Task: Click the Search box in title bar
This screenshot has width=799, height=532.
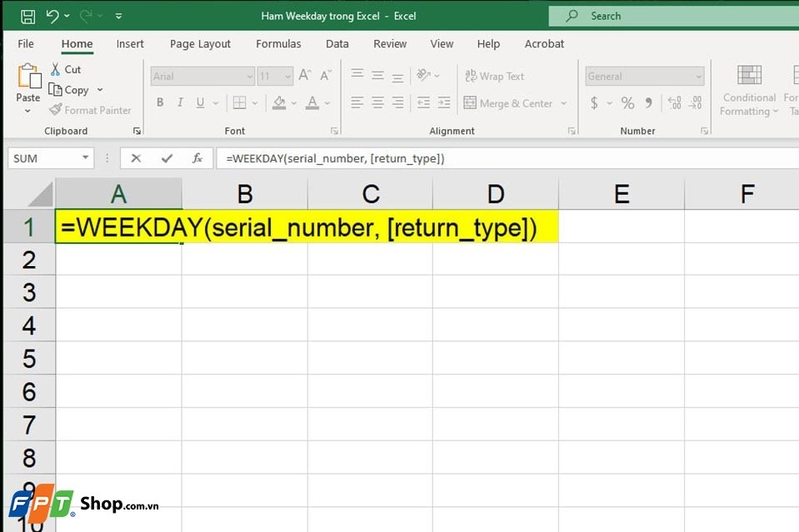Action: coord(673,16)
